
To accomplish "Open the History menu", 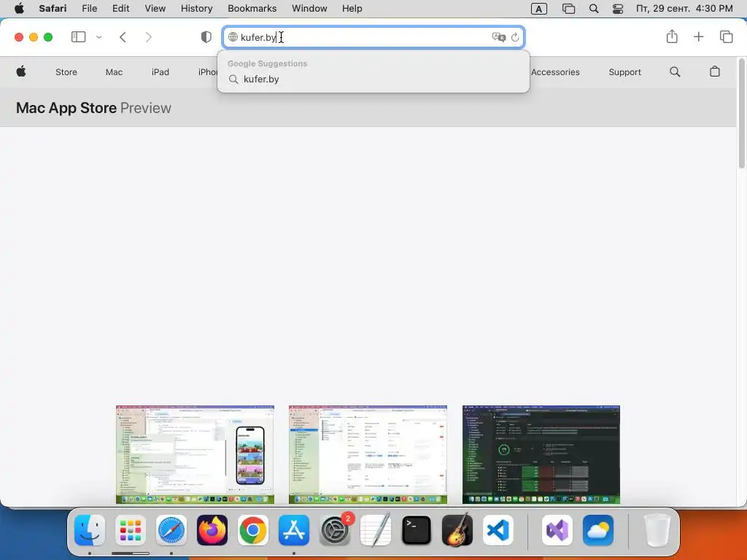I will pyautogui.click(x=196, y=9).
